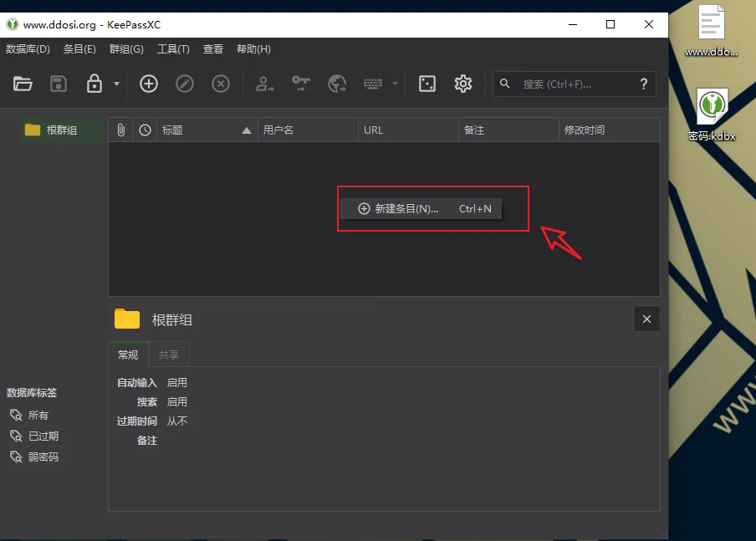Open the 帮助(H) menu
The image size is (756, 541).
253,49
